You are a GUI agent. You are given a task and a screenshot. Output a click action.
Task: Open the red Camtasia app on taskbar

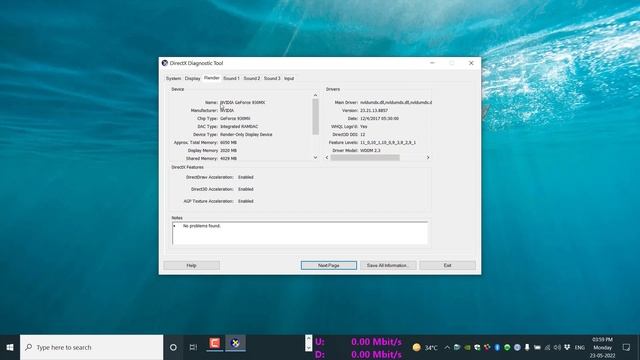tap(215, 343)
